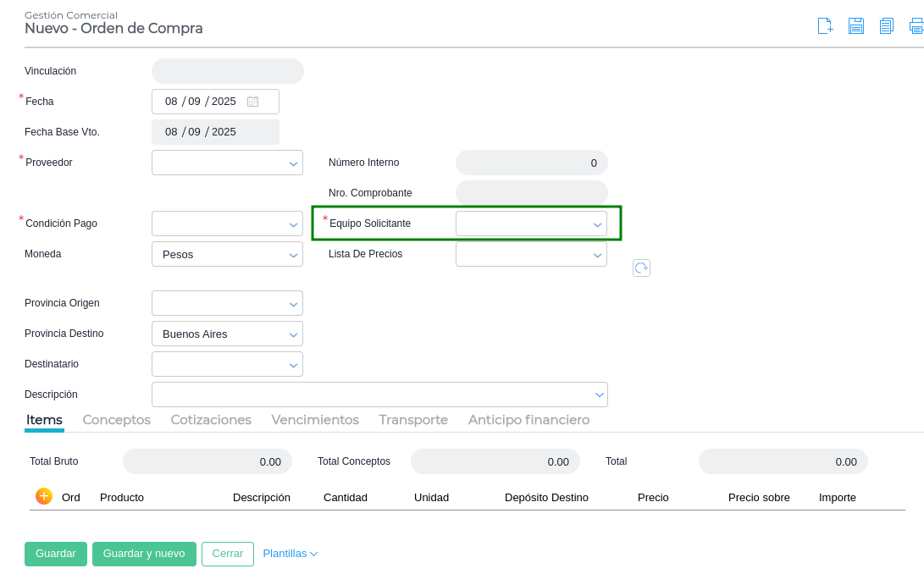Click the refresh icon beside Lista De Precios
This screenshot has height=574, width=924.
pos(641,268)
